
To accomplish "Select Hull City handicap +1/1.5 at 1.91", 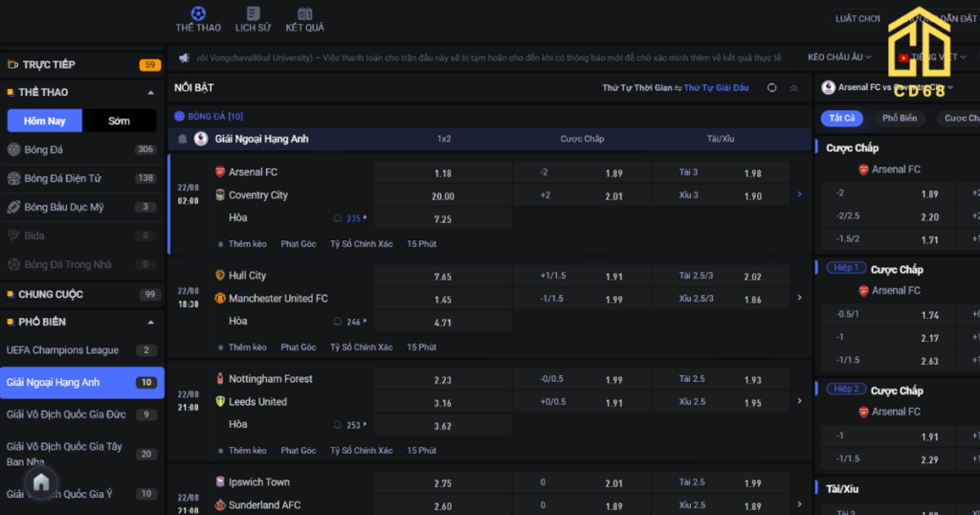I will (x=581, y=277).
